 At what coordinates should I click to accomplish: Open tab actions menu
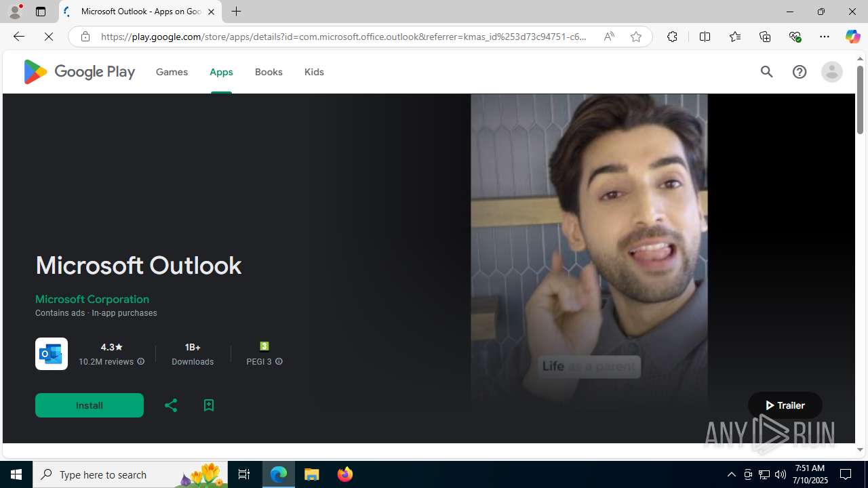(41, 12)
